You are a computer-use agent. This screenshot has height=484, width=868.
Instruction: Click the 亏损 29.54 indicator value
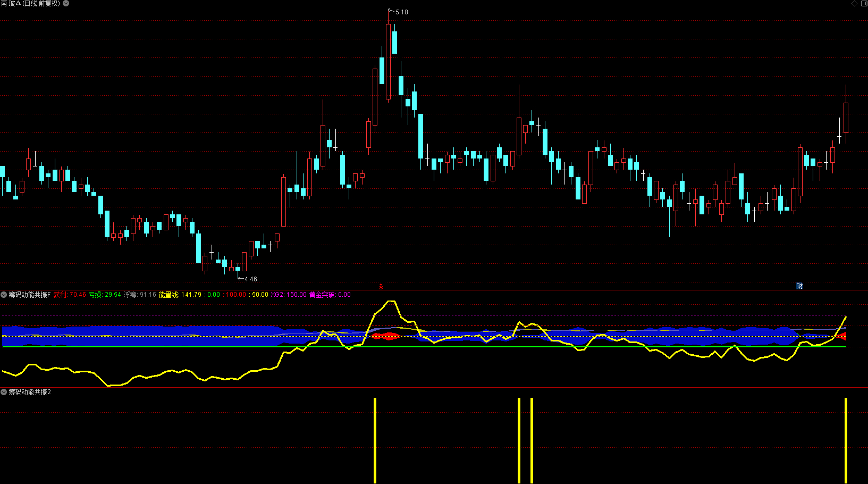point(105,295)
